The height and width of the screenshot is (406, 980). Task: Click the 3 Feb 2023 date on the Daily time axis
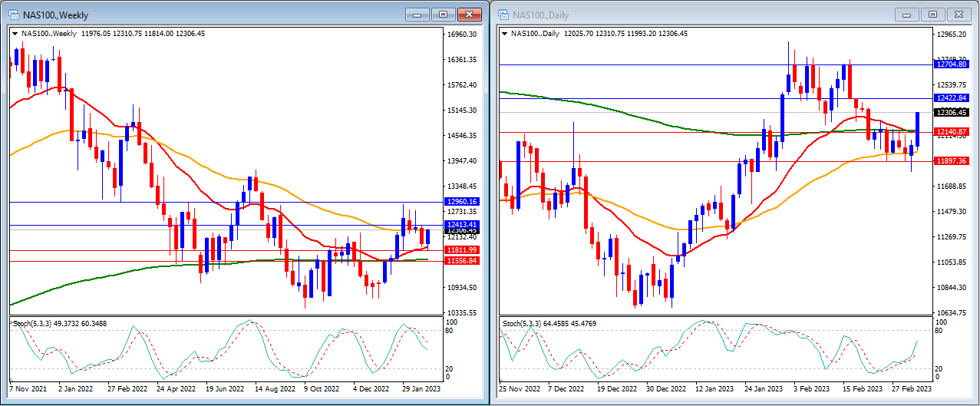[x=812, y=389]
